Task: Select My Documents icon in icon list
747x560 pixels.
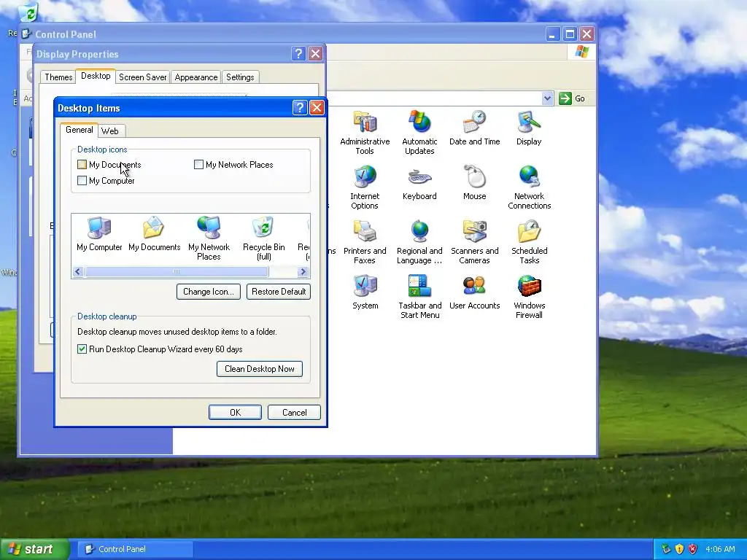Action: click(x=155, y=234)
